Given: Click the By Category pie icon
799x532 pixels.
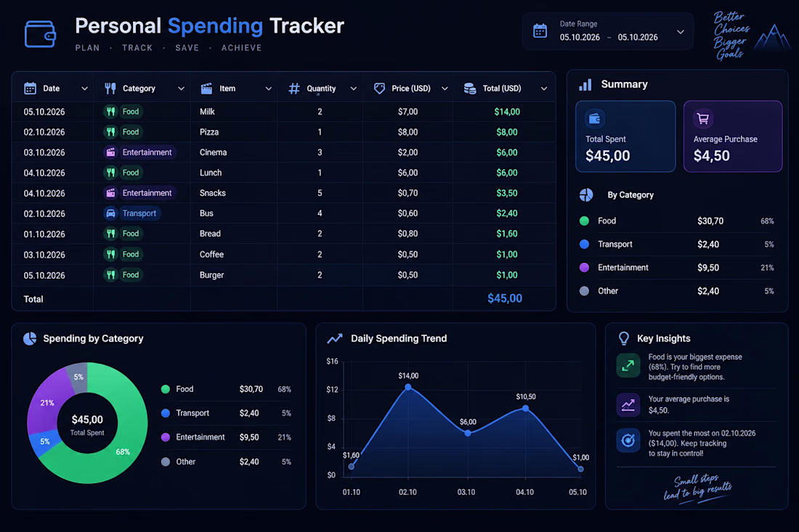Looking at the screenshot, I should tap(586, 195).
